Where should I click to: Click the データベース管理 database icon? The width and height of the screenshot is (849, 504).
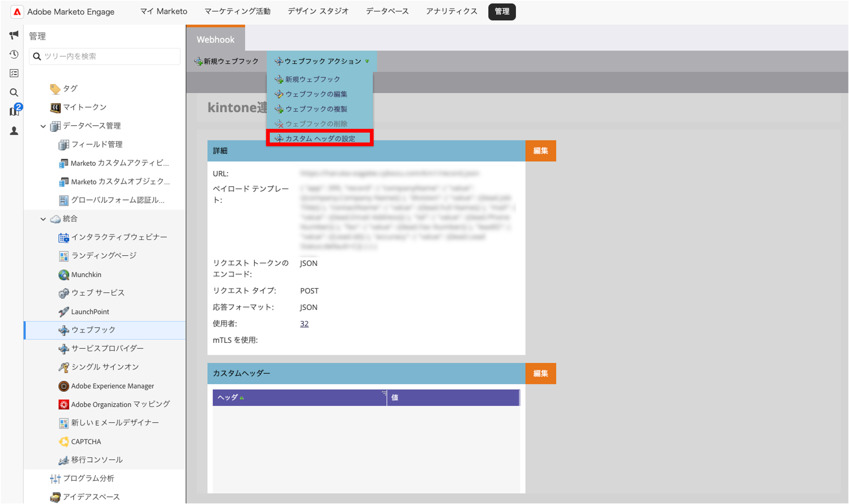coord(55,126)
